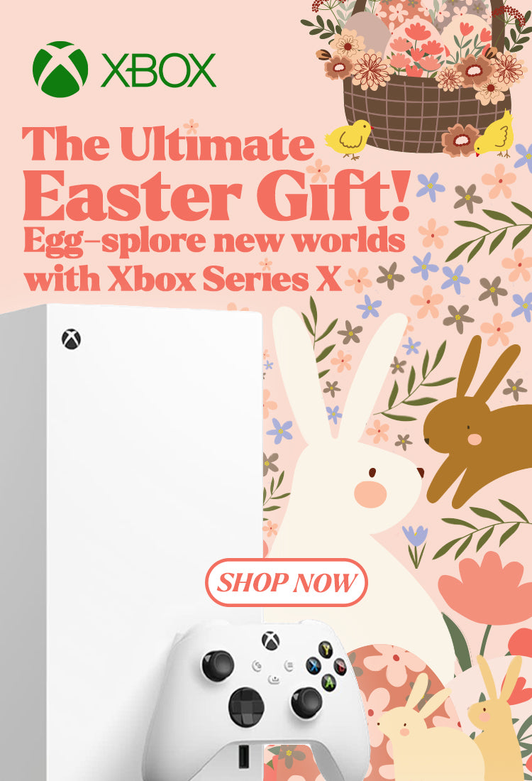
Task: Click the green XBOX wordmark text
Action: pos(159,70)
